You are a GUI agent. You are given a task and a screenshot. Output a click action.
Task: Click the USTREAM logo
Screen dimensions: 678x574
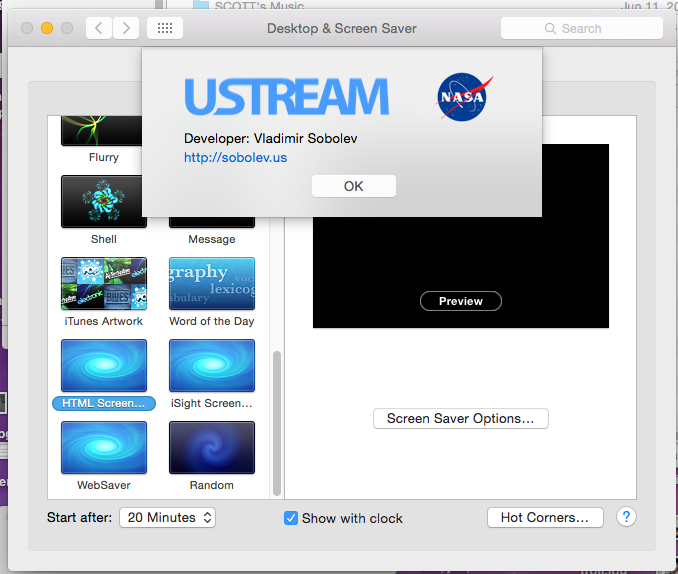287,96
